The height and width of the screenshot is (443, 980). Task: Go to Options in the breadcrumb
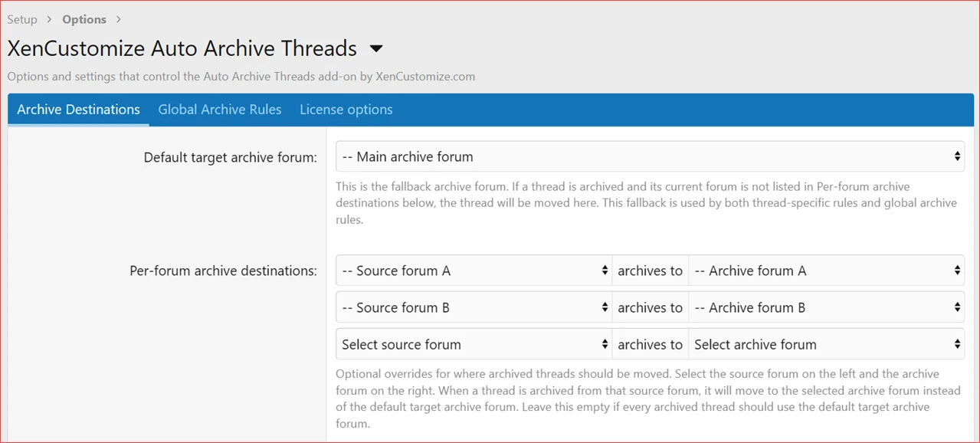84,19
